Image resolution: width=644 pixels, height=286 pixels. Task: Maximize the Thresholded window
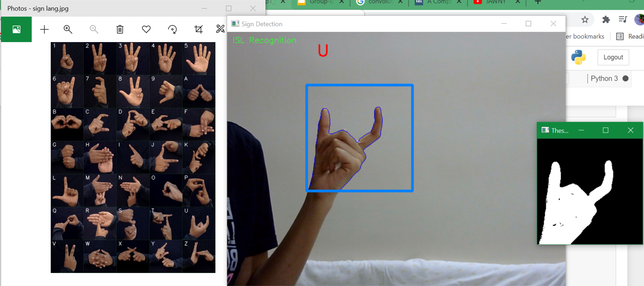(x=606, y=130)
